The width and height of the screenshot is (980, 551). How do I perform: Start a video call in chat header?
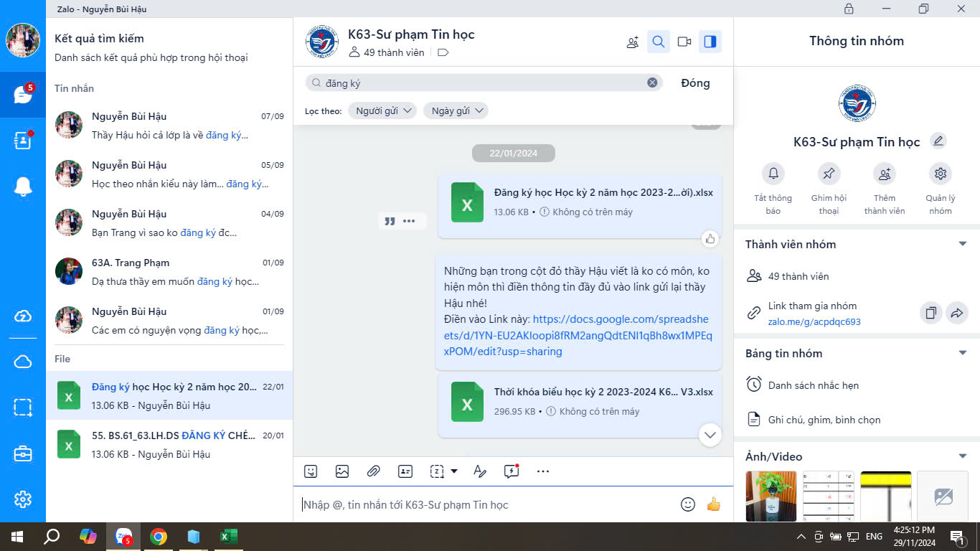(x=684, y=42)
